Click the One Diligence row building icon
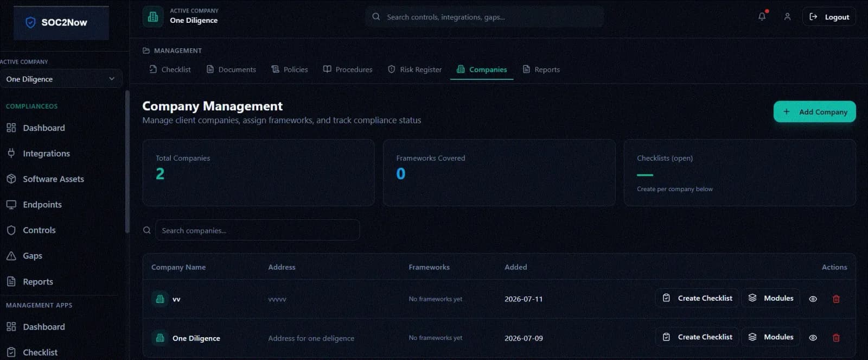 pyautogui.click(x=159, y=338)
